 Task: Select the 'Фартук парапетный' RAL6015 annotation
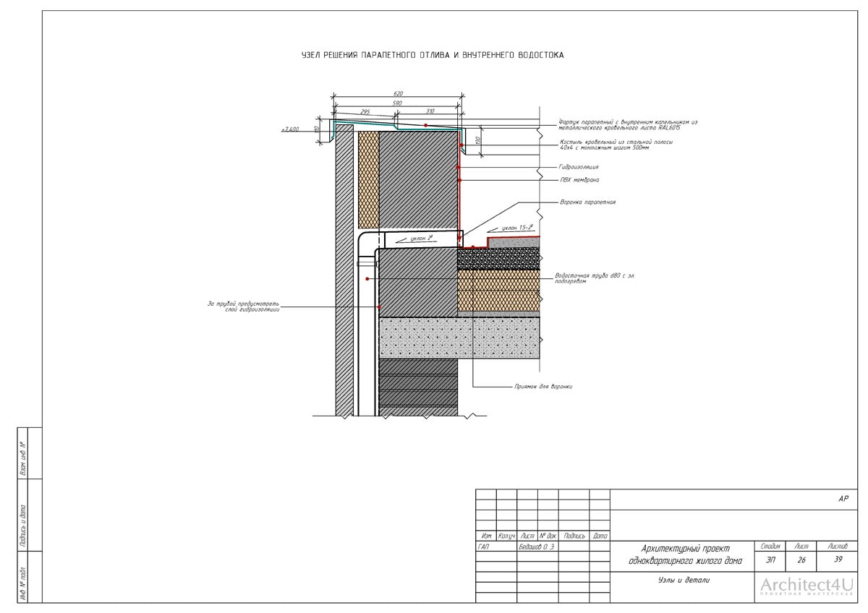tap(628, 124)
